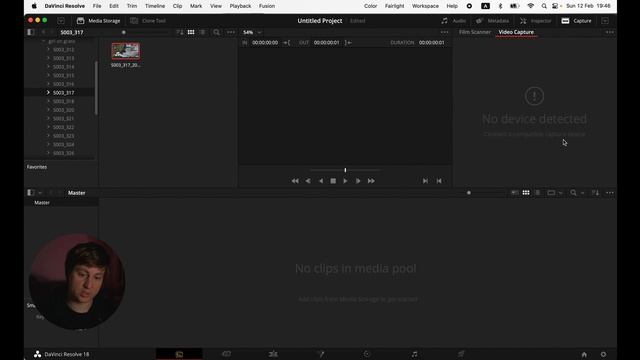Switch to the Color page
The image size is (640, 360).
(x=367, y=354)
